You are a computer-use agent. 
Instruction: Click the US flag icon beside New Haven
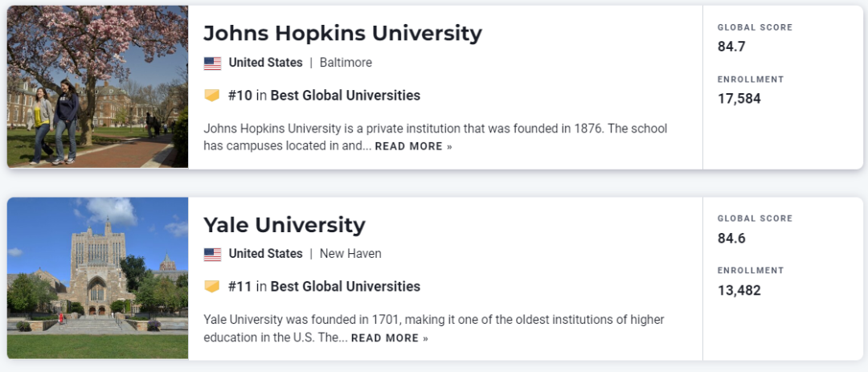click(212, 255)
